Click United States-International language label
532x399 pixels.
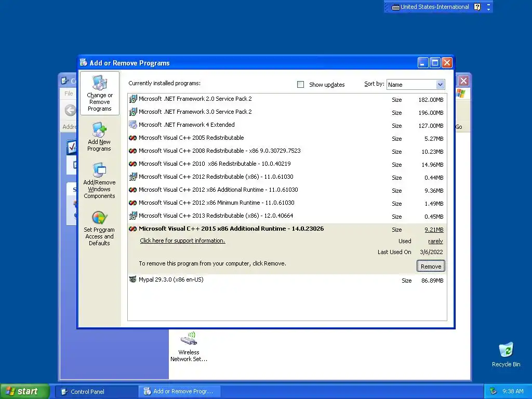pos(435,7)
